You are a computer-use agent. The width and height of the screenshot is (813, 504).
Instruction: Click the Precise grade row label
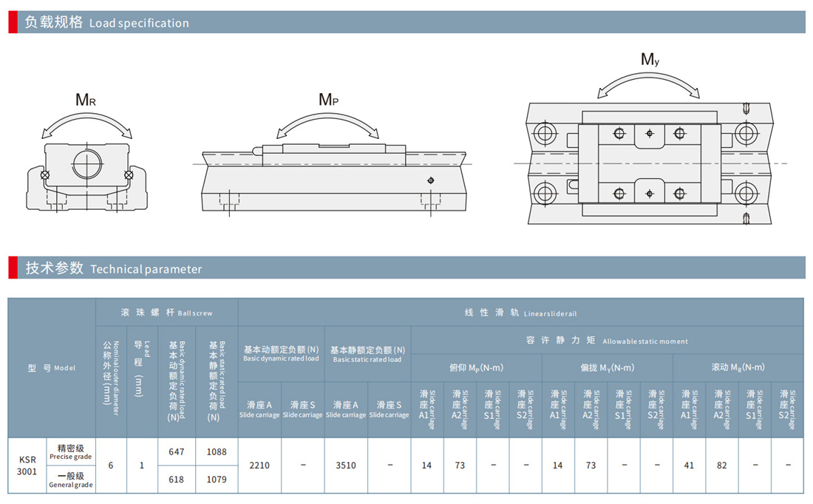click(x=71, y=452)
